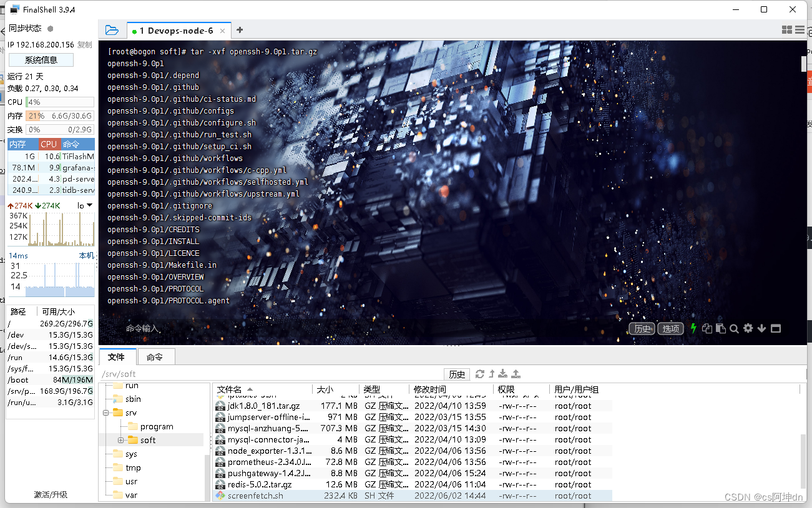Collapse the srv folder in the tree
The height and width of the screenshot is (508, 812).
[x=104, y=412]
